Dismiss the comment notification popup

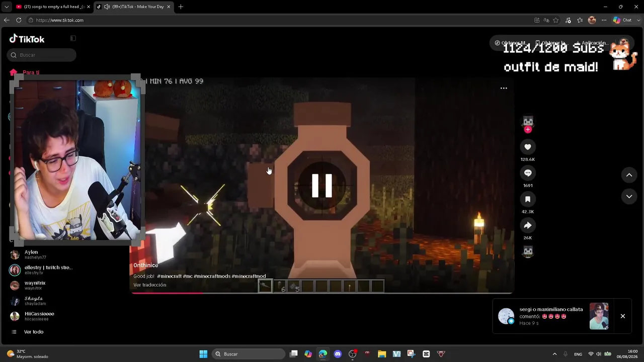(x=623, y=316)
